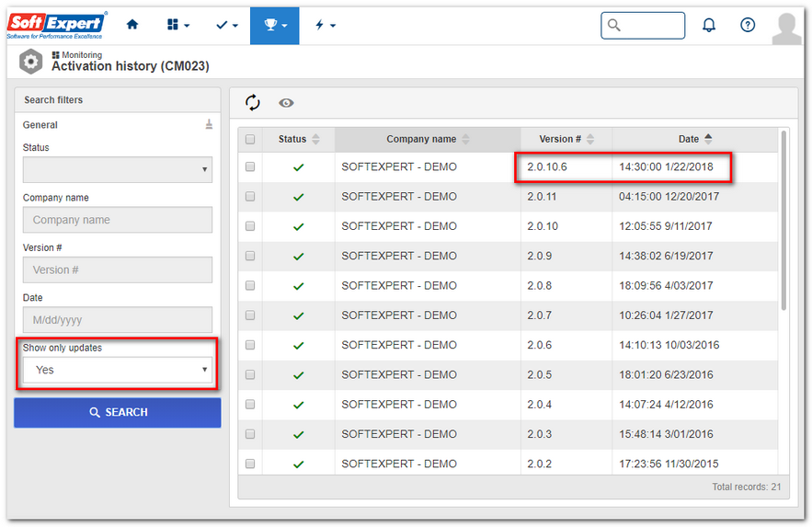The height and width of the screenshot is (527, 812).
Task: Open the lightning bolt quick menu
Action: (x=326, y=25)
